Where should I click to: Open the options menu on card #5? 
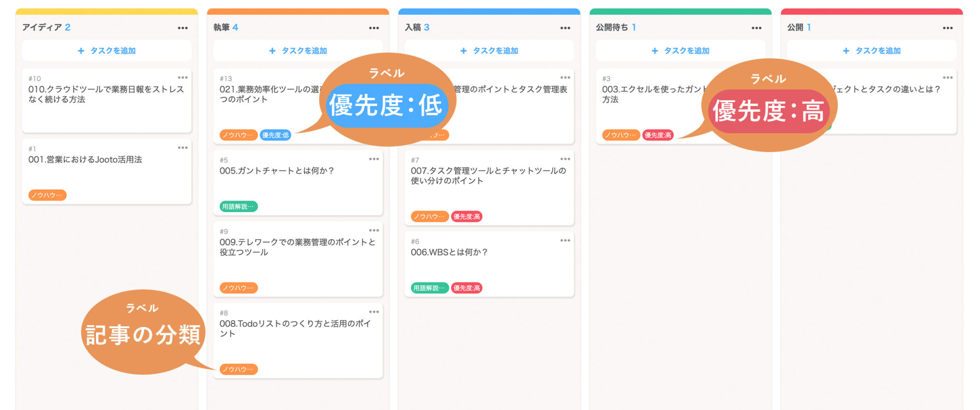coord(374,159)
